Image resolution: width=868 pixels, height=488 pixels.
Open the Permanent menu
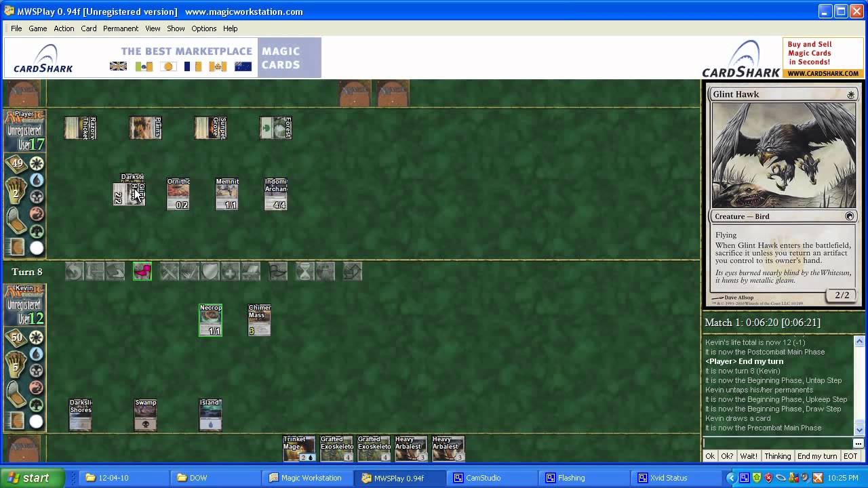[x=121, y=28]
